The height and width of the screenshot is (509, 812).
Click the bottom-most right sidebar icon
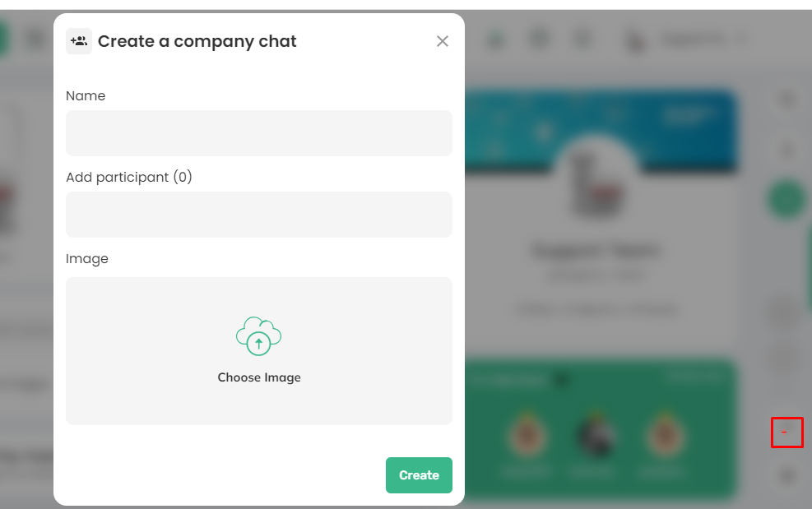point(787,475)
